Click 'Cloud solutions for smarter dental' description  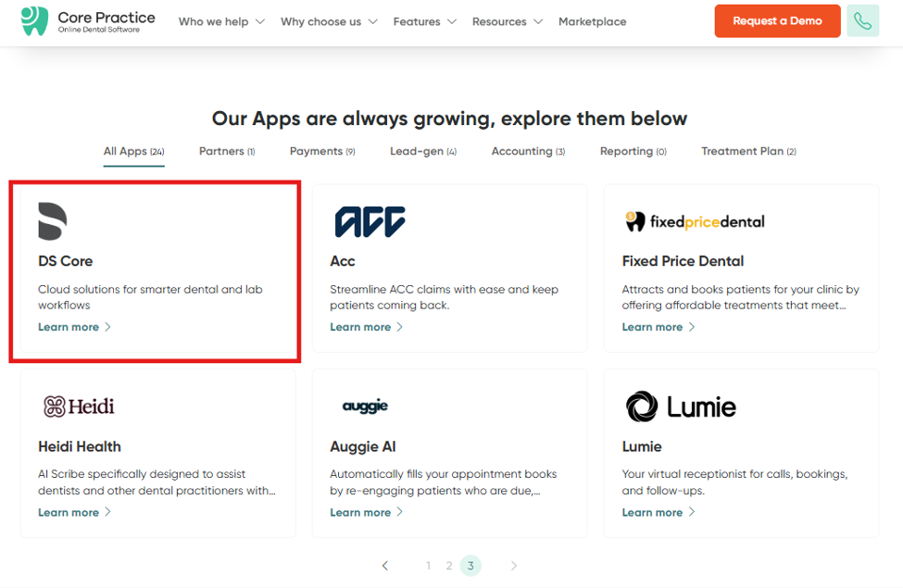pyautogui.click(x=150, y=297)
